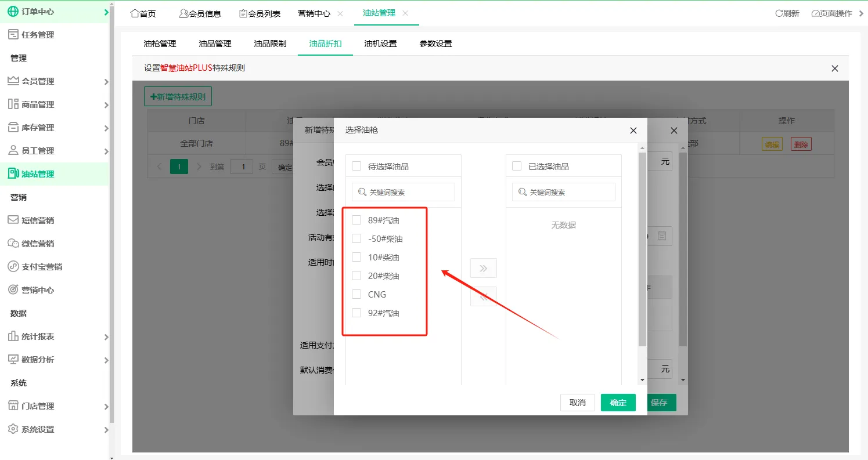Click the 短信营销 envelope icon

[x=13, y=220]
